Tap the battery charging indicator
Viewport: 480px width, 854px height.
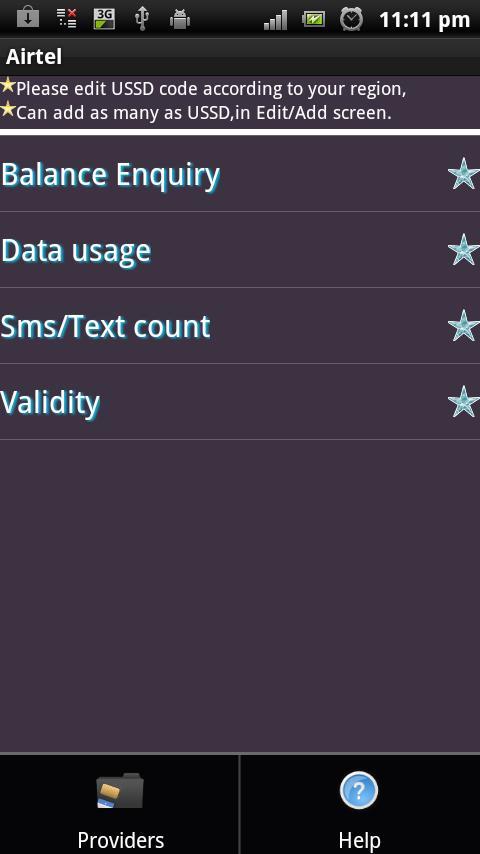(x=313, y=20)
